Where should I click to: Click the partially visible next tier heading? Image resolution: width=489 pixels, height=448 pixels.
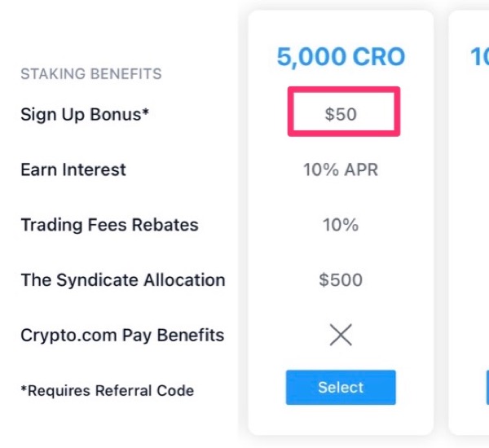[x=480, y=57]
